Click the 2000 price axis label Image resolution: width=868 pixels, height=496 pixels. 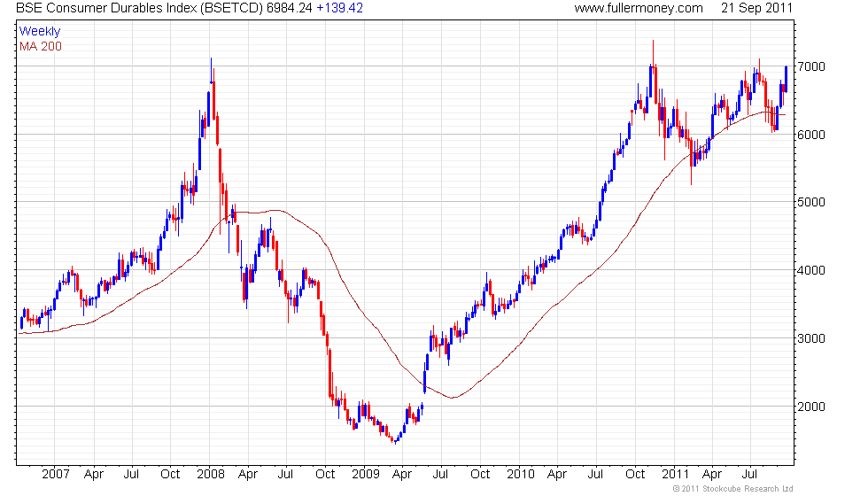point(813,407)
